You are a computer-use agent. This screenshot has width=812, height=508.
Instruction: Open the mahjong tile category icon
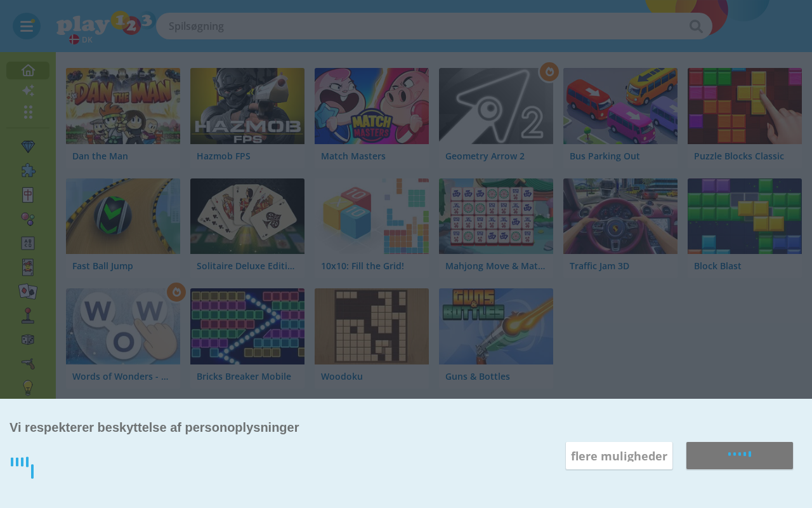28,195
